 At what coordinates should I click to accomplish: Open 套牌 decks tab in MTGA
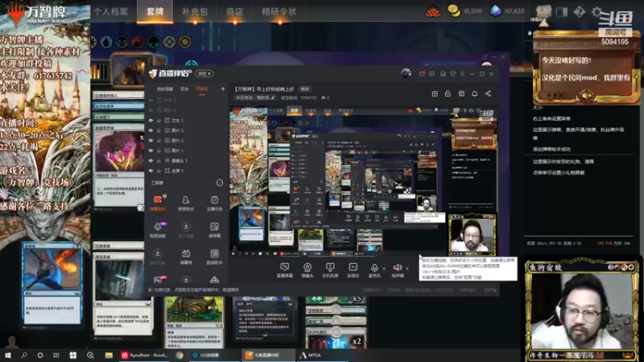[155, 11]
